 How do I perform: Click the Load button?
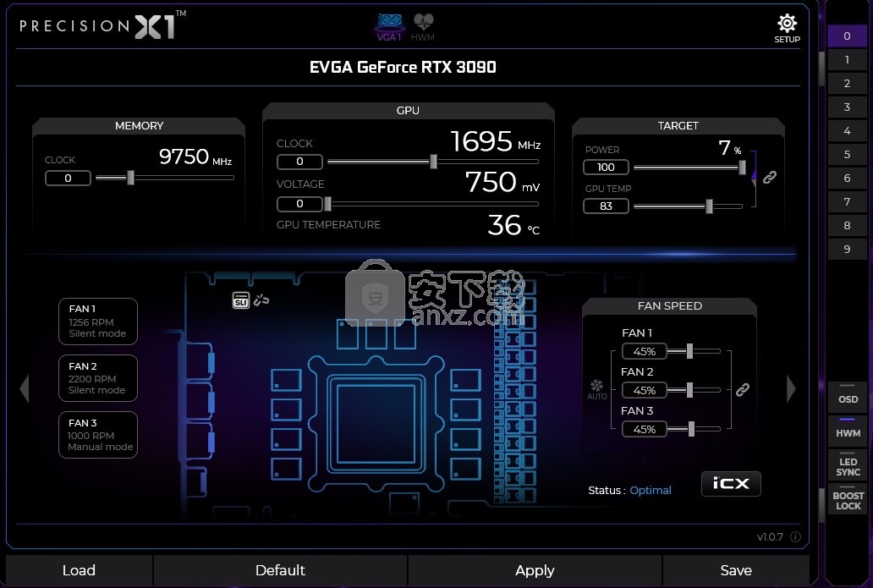tap(79, 570)
